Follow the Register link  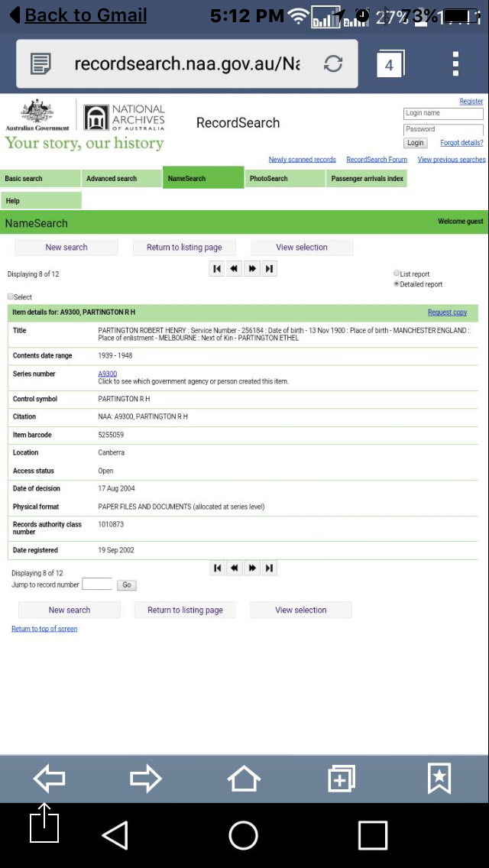[x=471, y=102]
